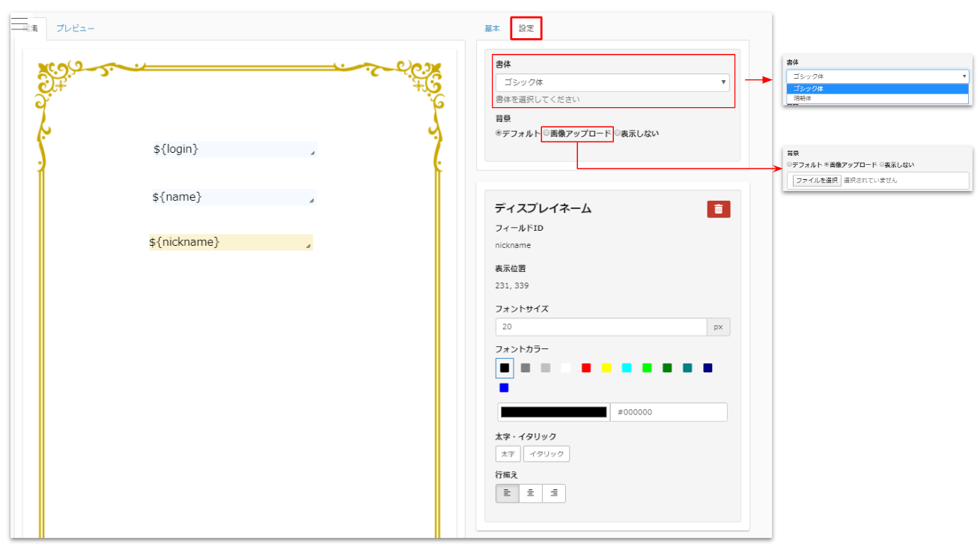Toggle the 太字 bold button
The width and height of the screenshot is (980, 547).
point(508,454)
